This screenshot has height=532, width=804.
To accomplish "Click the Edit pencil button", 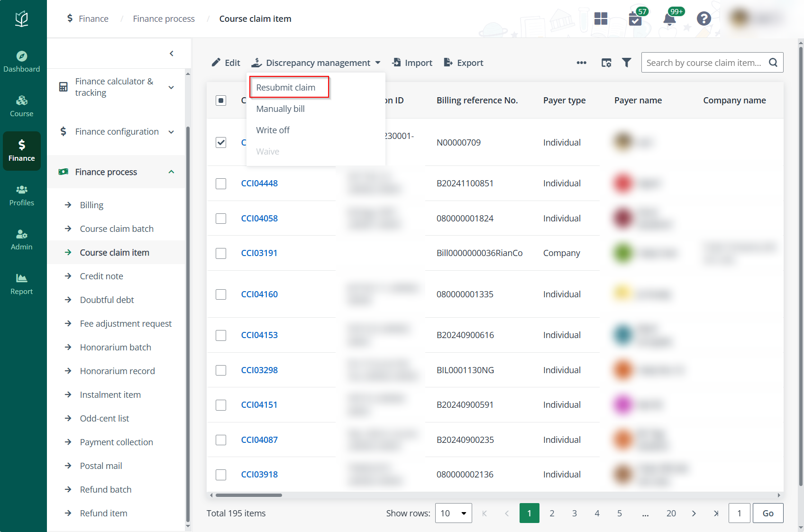I will pos(226,63).
